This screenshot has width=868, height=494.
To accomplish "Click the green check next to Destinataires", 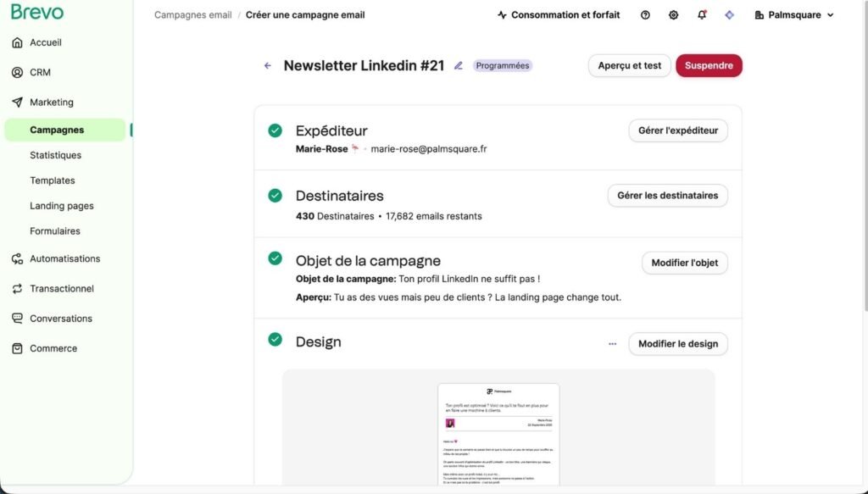I will tap(275, 196).
